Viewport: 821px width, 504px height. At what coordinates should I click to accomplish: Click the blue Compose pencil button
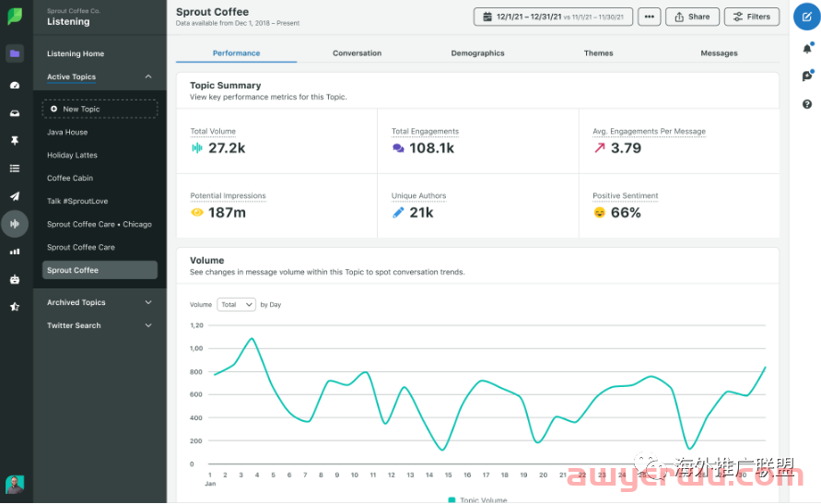(x=807, y=17)
